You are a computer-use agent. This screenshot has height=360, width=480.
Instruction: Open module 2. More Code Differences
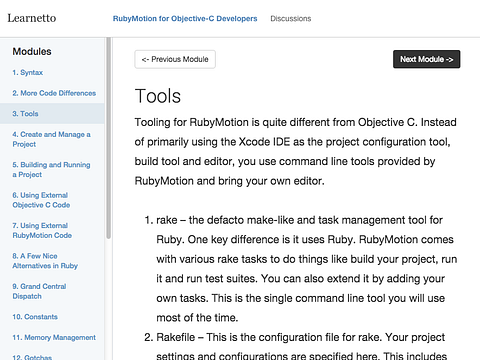pyautogui.click(x=54, y=93)
